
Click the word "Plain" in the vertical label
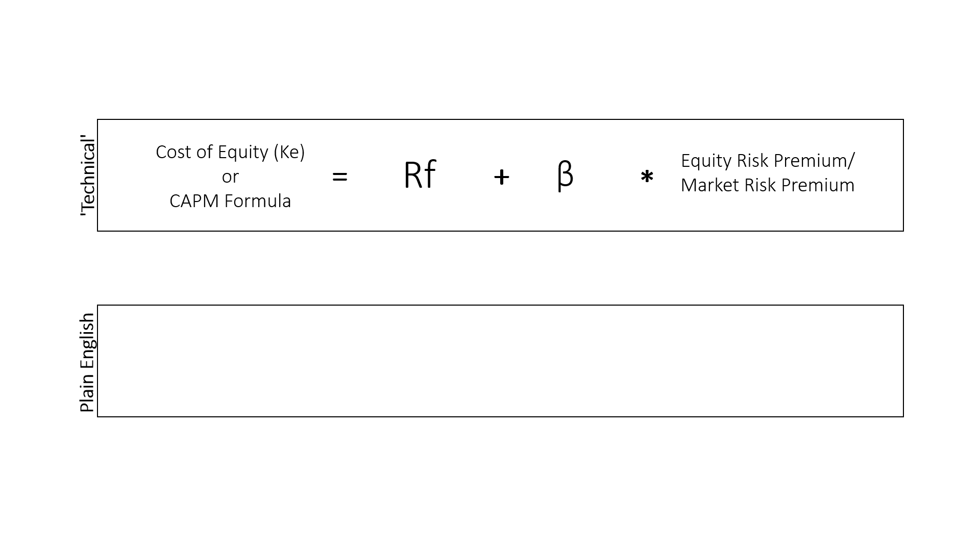pyautogui.click(x=88, y=392)
